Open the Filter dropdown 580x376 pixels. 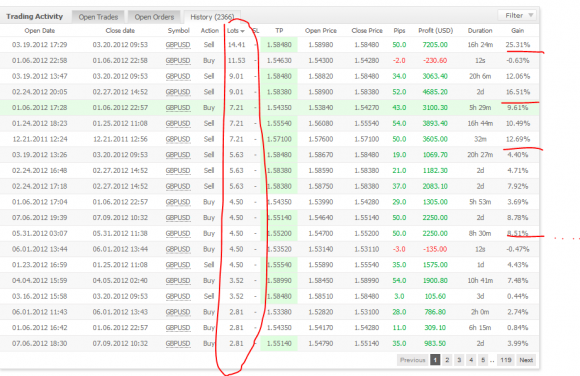(x=517, y=16)
